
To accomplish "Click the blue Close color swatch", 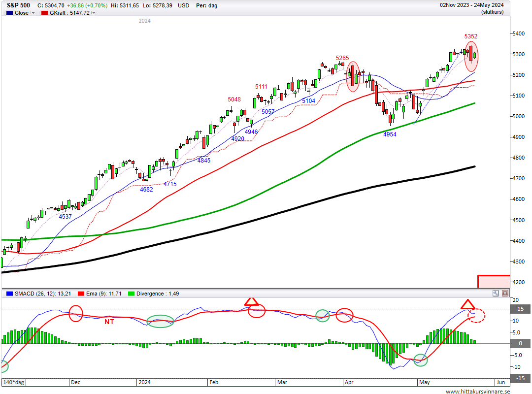I will [x=9, y=13].
